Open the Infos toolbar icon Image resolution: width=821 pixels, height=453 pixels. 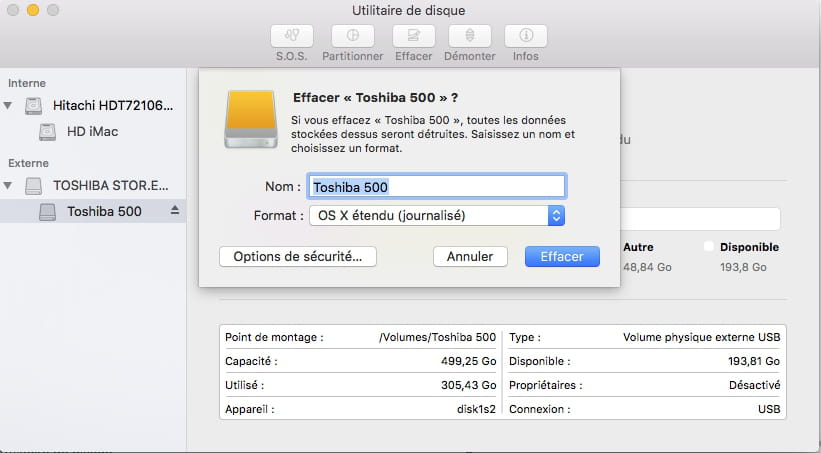coord(526,36)
